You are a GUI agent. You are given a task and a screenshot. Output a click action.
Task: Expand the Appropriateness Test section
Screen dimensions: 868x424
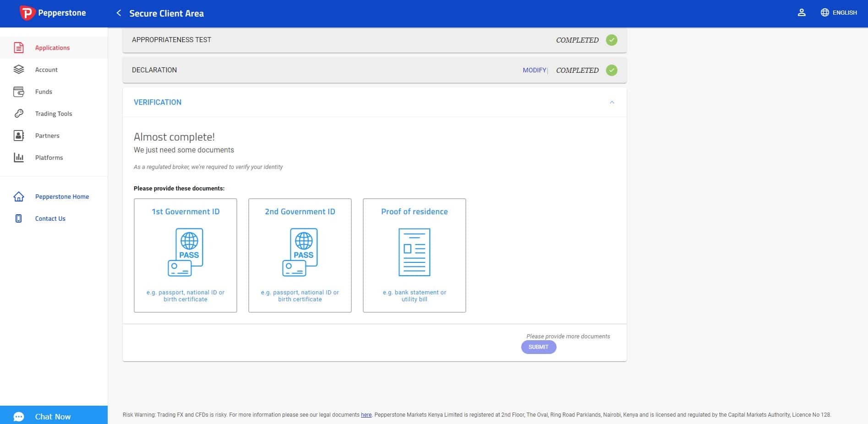375,40
